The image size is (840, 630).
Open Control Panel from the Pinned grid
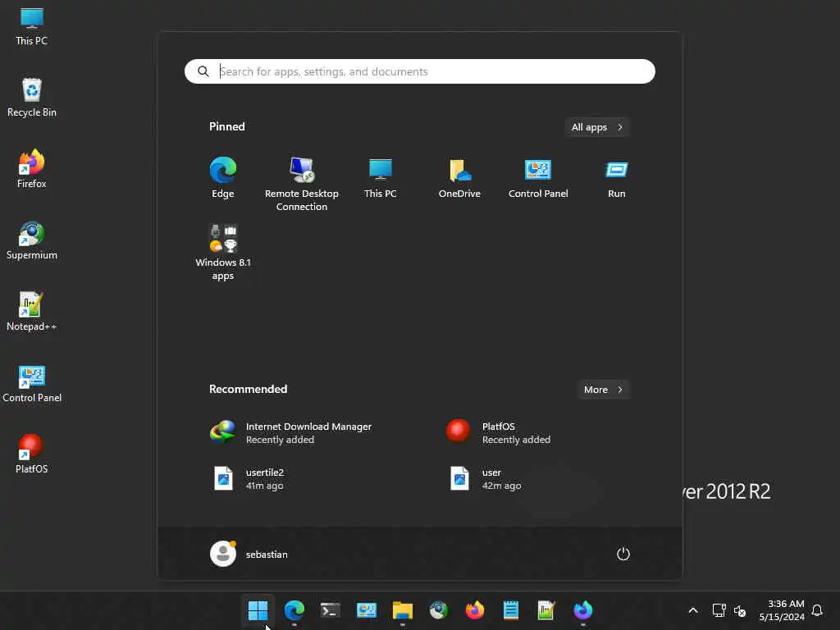538,178
